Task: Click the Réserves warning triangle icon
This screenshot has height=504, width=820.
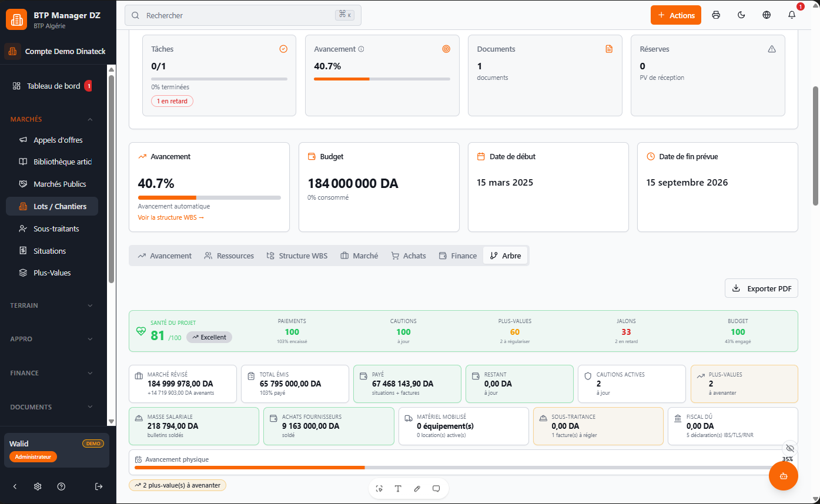Action: (x=772, y=49)
